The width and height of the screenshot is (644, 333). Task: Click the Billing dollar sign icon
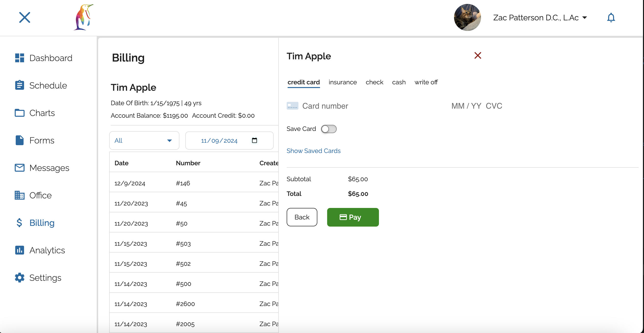(x=19, y=223)
